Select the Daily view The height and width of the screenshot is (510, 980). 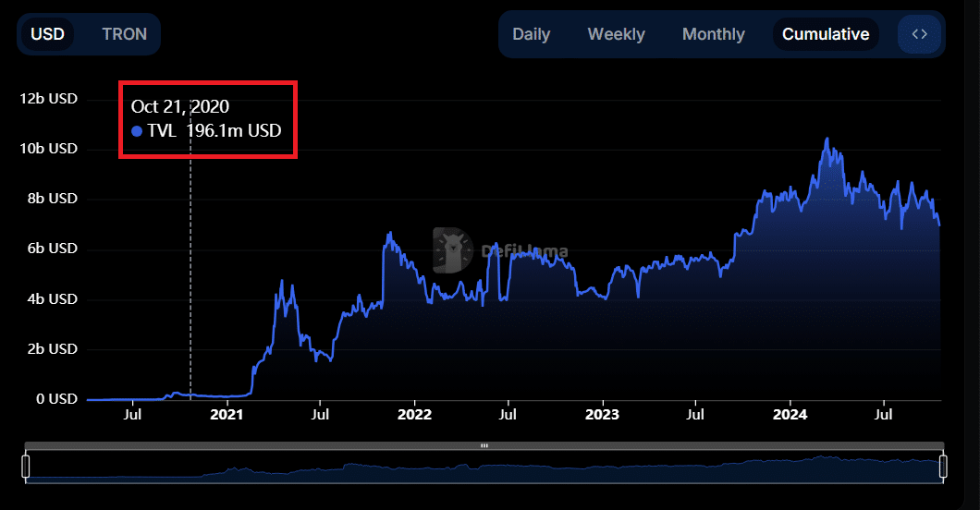[531, 34]
